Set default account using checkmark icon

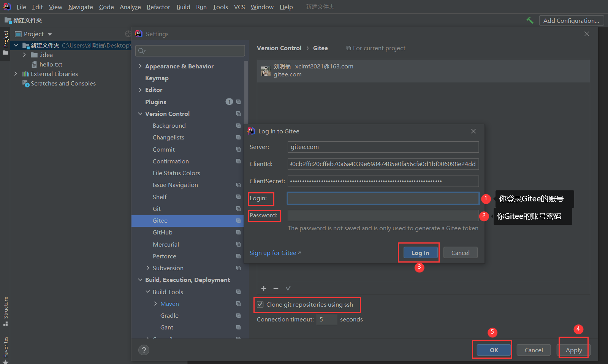click(x=288, y=288)
